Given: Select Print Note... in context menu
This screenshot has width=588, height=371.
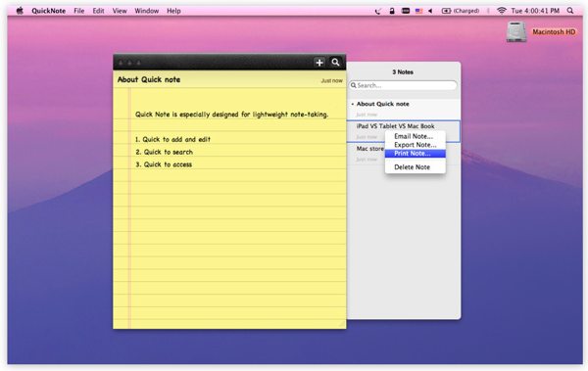Looking at the screenshot, I should [416, 154].
